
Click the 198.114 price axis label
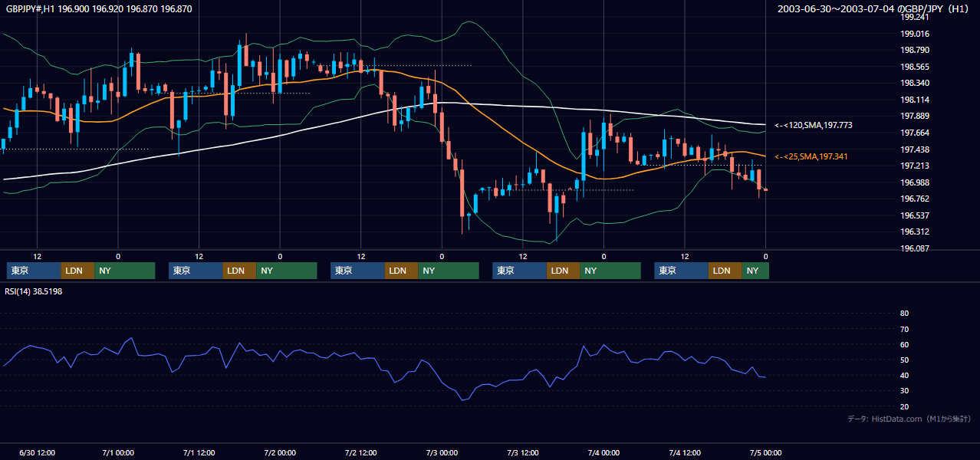915,100
